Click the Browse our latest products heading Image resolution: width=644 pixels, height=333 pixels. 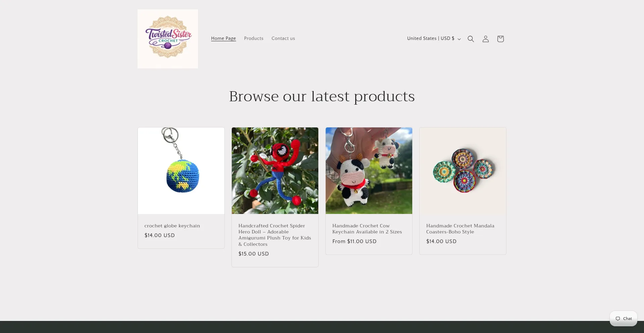[x=322, y=97]
